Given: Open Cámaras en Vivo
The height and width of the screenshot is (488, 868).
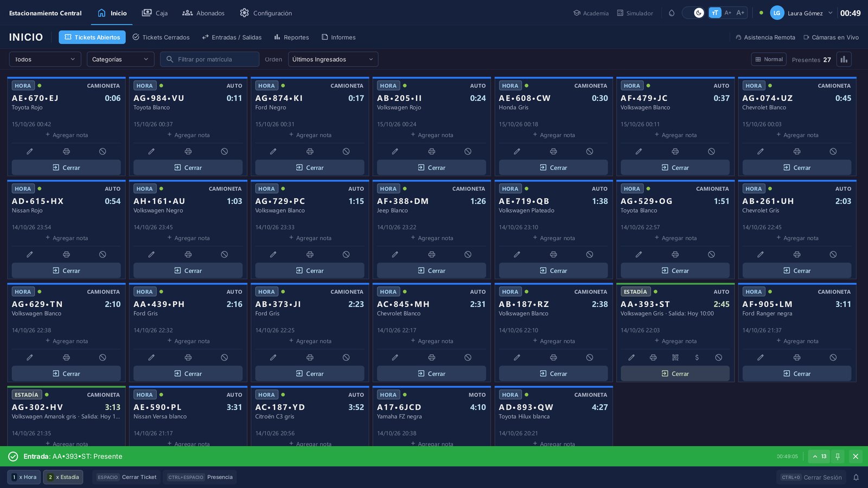Looking at the screenshot, I should [x=831, y=37].
